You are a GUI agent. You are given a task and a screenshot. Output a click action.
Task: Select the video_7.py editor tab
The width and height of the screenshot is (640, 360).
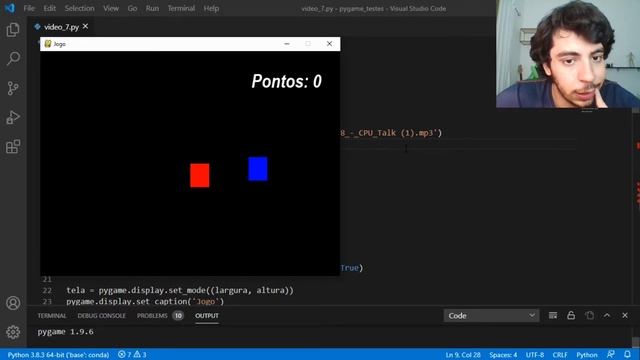(x=61, y=27)
